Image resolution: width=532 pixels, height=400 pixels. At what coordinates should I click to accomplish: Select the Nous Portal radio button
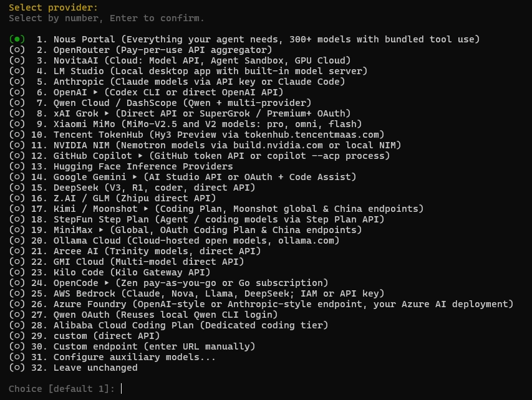click(17, 39)
